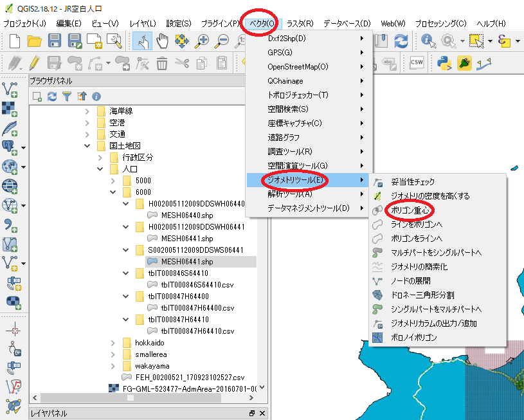Collapse the 6000 folder
This screenshot has width=524, height=420.
pos(113,192)
